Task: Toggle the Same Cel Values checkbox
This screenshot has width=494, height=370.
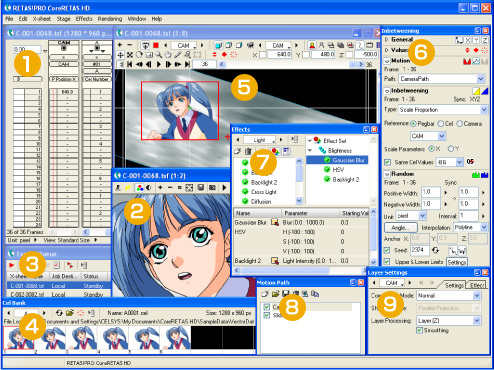Action: tap(387, 162)
